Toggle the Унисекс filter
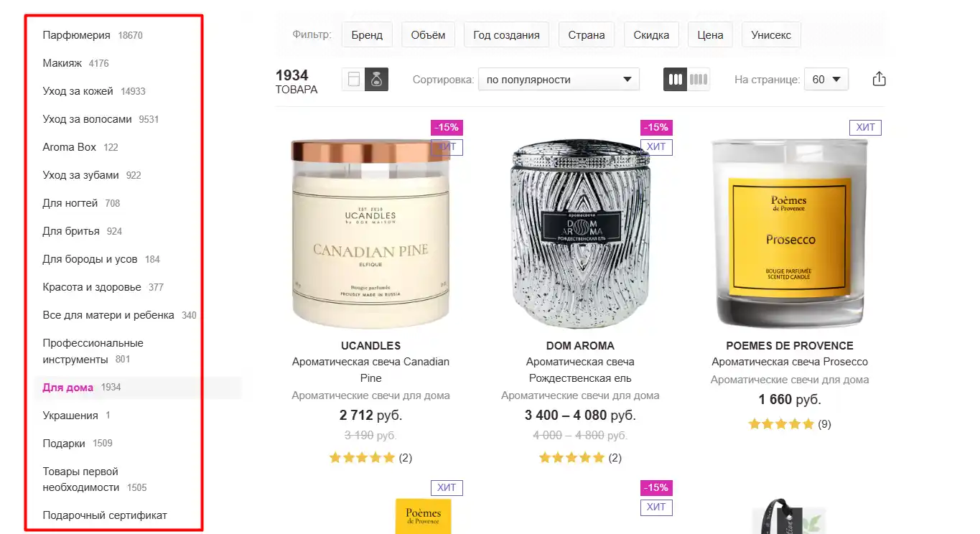 point(771,34)
